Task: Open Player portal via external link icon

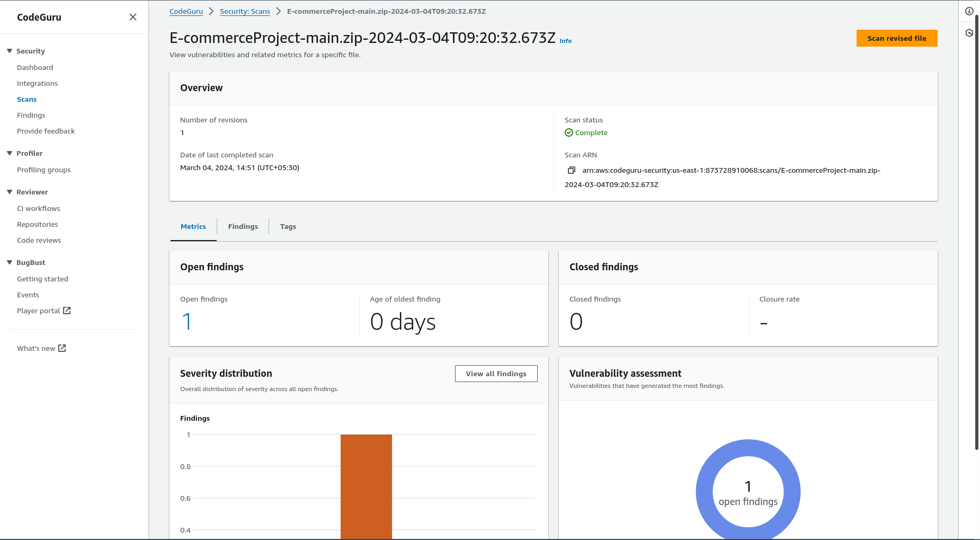Action: [x=66, y=310]
